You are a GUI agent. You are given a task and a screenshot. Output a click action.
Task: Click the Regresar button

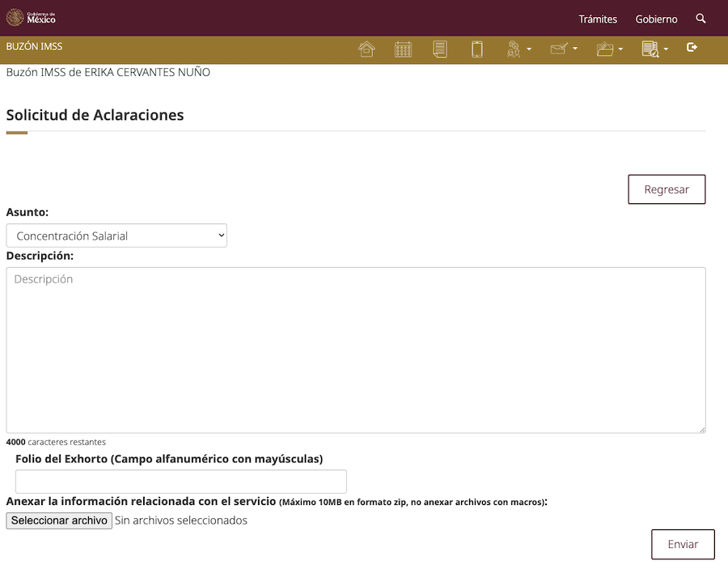(667, 189)
